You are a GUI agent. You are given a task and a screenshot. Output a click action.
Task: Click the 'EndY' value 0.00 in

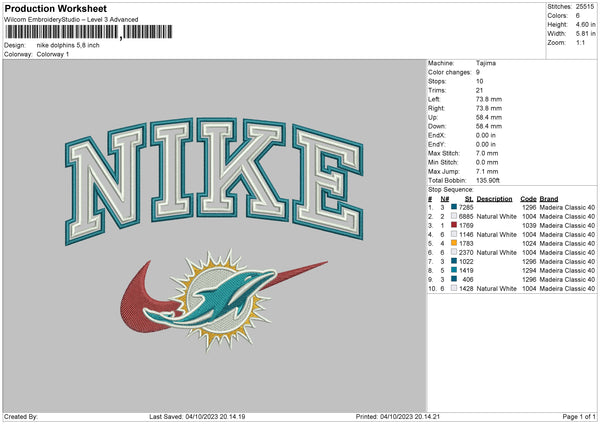pos(486,144)
